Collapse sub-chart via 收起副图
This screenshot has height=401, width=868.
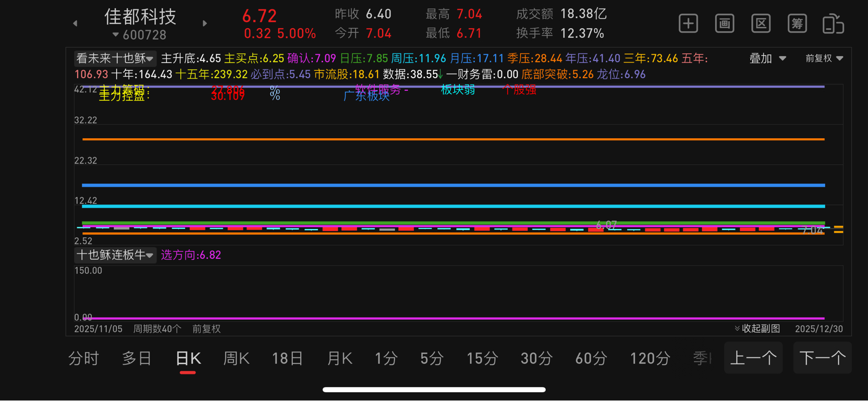[x=757, y=329]
